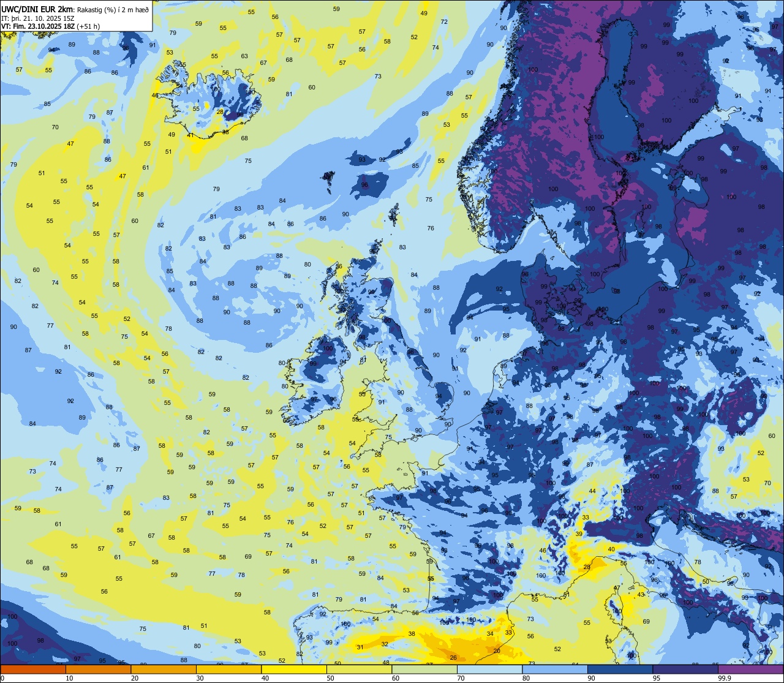
Task: Click the light orange 20–30 legend swatch
Action: 164,669
